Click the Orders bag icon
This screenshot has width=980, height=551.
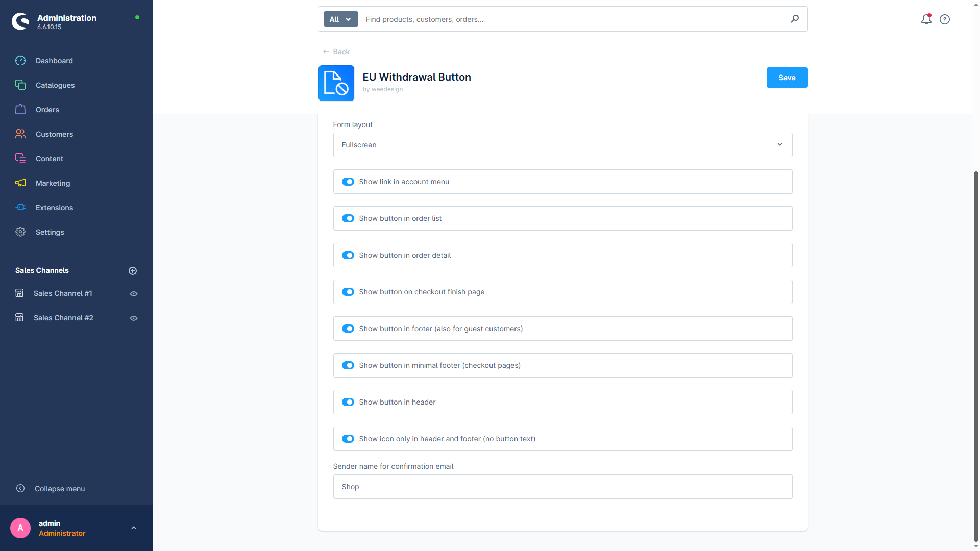pyautogui.click(x=20, y=110)
